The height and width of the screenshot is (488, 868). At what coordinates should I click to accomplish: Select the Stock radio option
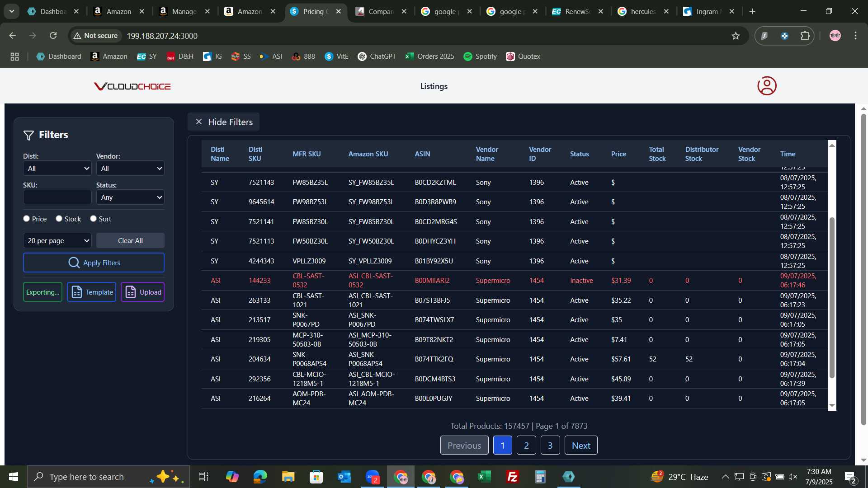(59, 219)
